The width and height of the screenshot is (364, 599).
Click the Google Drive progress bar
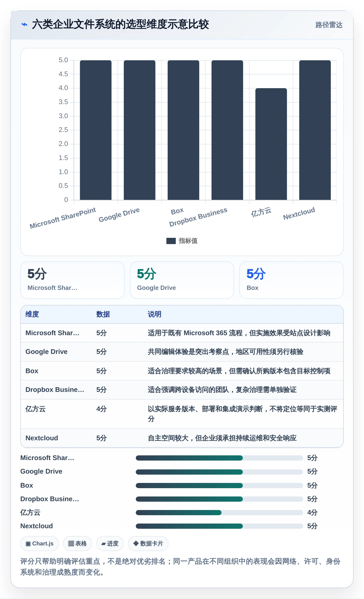[219, 472]
